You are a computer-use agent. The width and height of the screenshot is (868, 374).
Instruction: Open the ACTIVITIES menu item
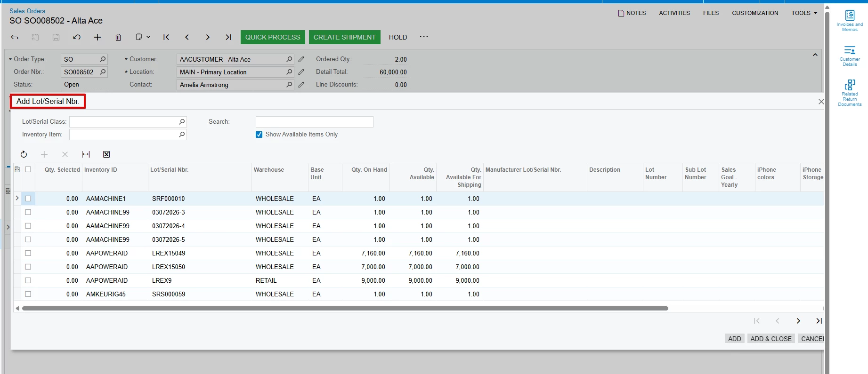point(674,13)
